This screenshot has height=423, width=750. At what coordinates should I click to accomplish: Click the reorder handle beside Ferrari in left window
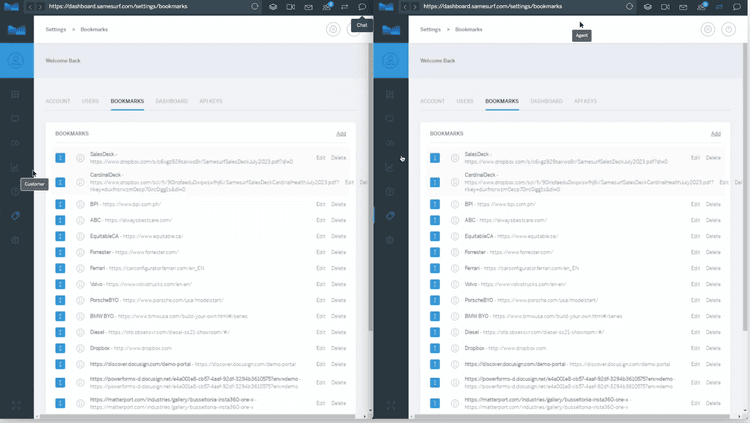(x=60, y=268)
